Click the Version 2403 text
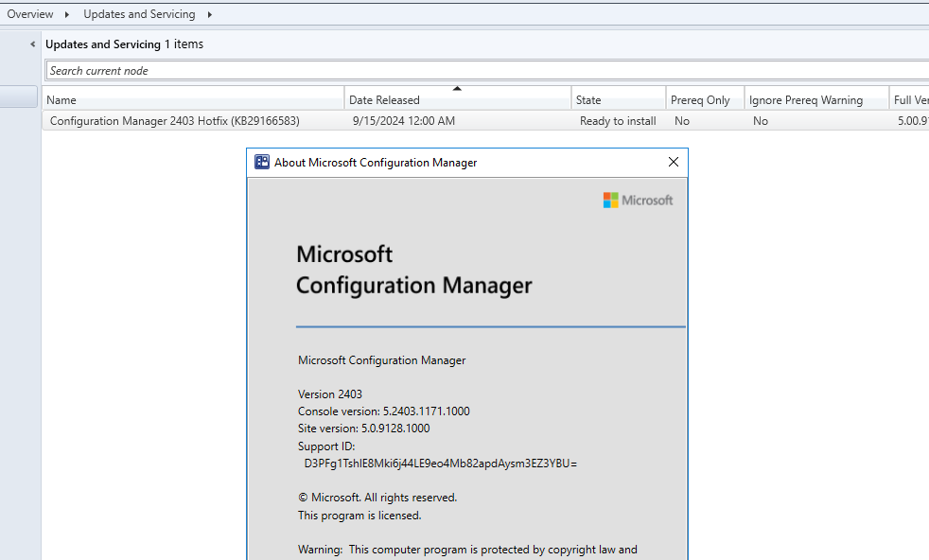The width and height of the screenshot is (929, 560). [x=330, y=394]
